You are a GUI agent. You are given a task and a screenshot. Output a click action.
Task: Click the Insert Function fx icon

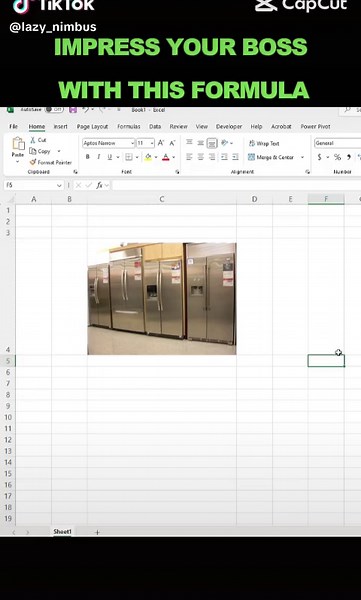coord(100,185)
